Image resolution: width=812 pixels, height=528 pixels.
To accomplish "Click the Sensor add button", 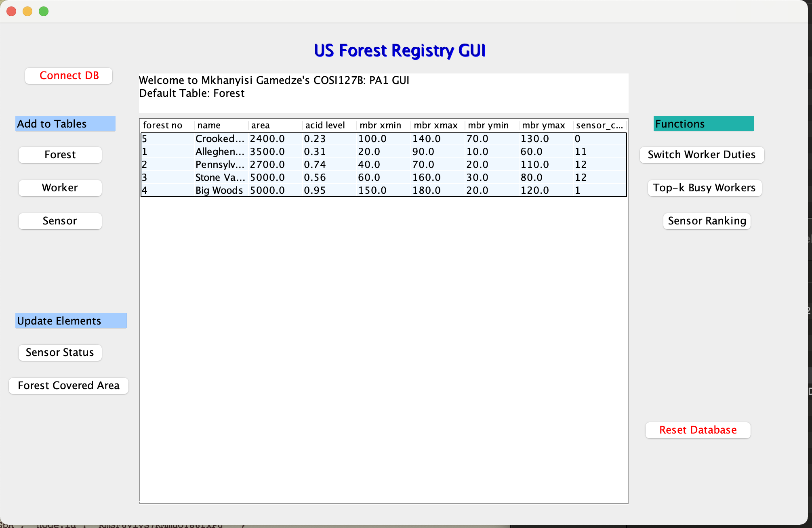I will [60, 221].
